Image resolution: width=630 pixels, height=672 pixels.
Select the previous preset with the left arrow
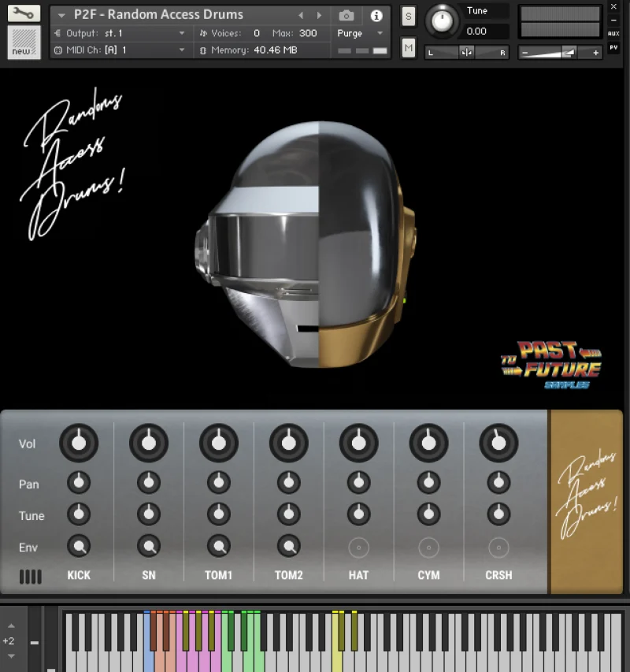coord(302,14)
